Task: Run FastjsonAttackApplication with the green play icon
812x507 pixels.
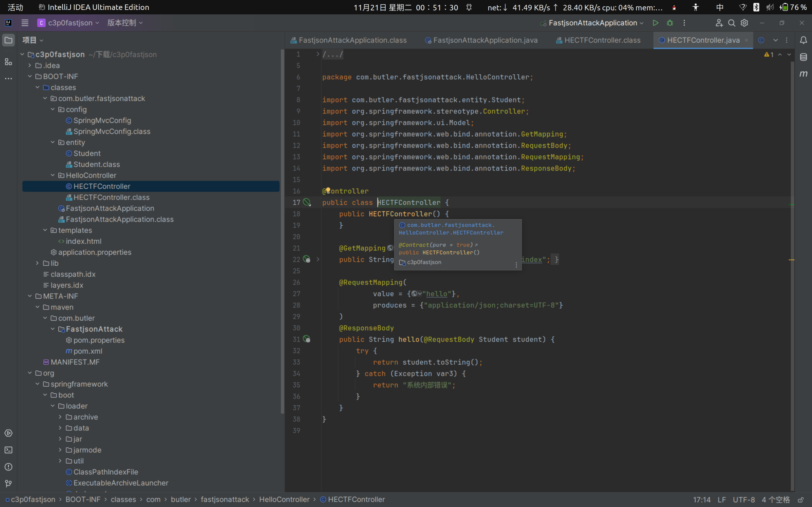Action: click(655, 23)
